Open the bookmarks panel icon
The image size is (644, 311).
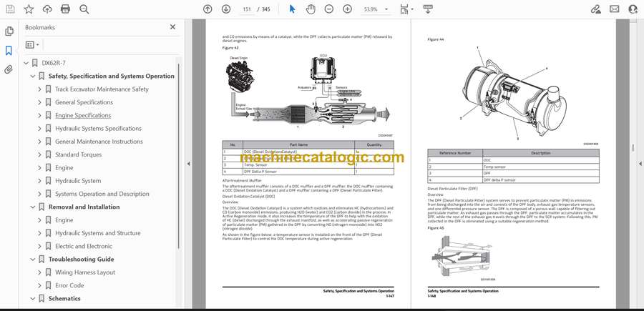9,51
